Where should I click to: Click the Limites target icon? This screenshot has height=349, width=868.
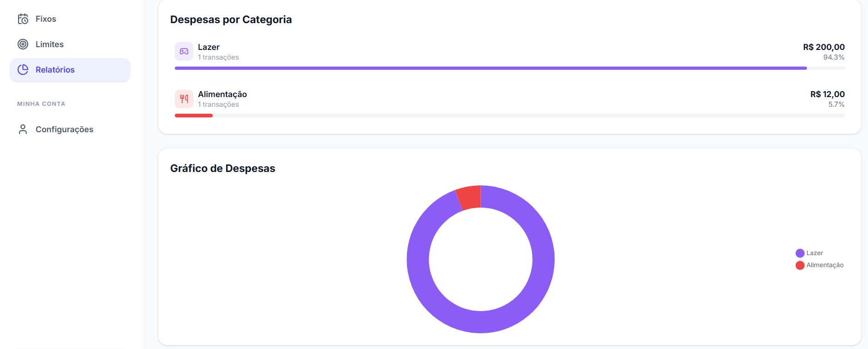point(23,44)
